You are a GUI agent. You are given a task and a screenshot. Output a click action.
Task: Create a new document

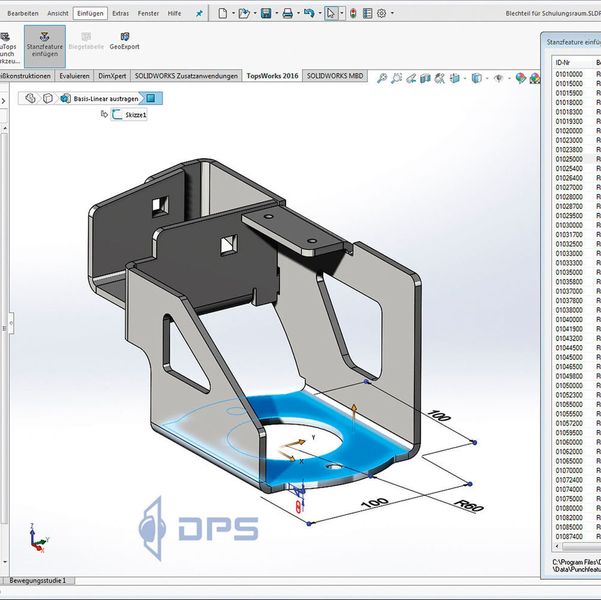(222, 13)
